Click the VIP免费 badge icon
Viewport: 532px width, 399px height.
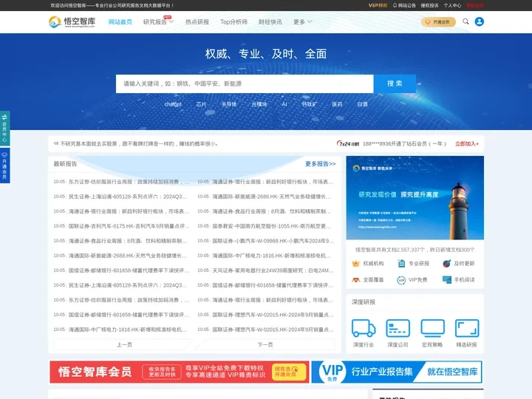point(401,280)
